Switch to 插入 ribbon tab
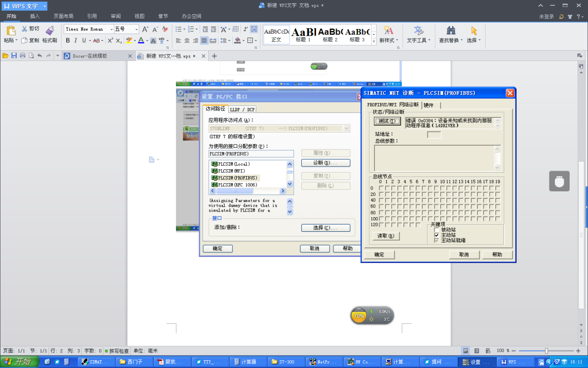 pyautogui.click(x=35, y=16)
